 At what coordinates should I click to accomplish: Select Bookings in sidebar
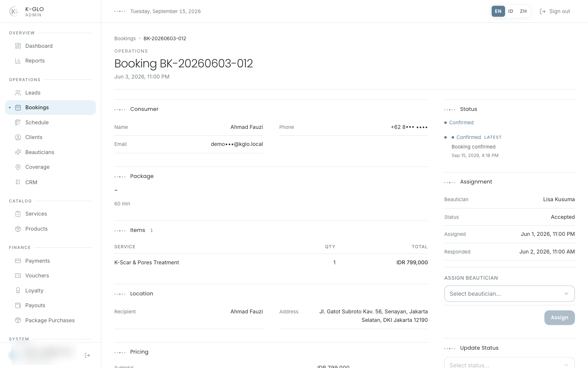(50, 108)
